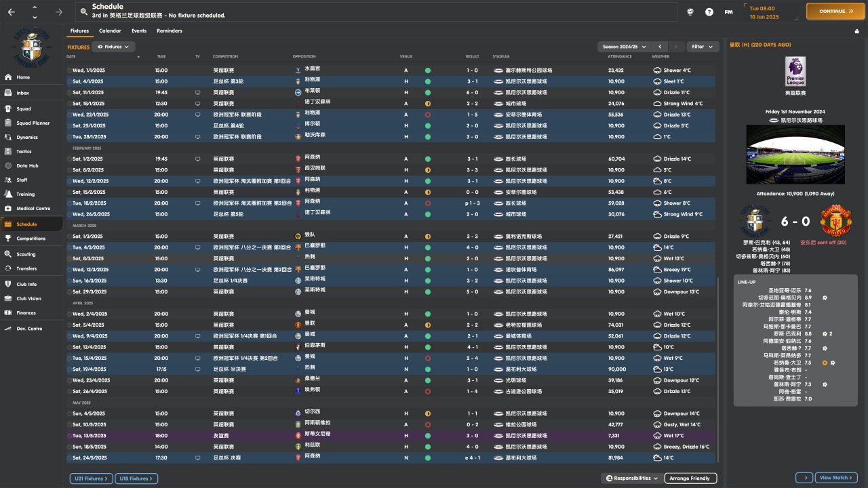This screenshot has height=488, width=868.
Task: Open the Responsibilities dropdown
Action: tap(631, 478)
